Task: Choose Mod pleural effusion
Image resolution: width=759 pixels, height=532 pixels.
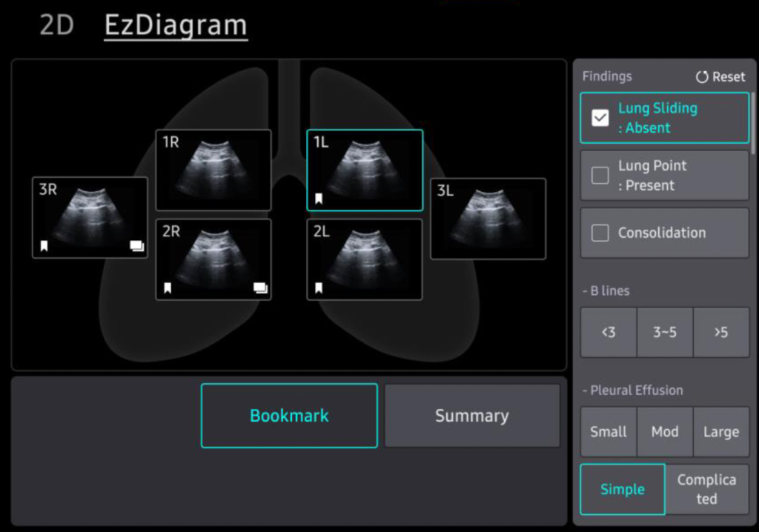Action: pyautogui.click(x=665, y=431)
